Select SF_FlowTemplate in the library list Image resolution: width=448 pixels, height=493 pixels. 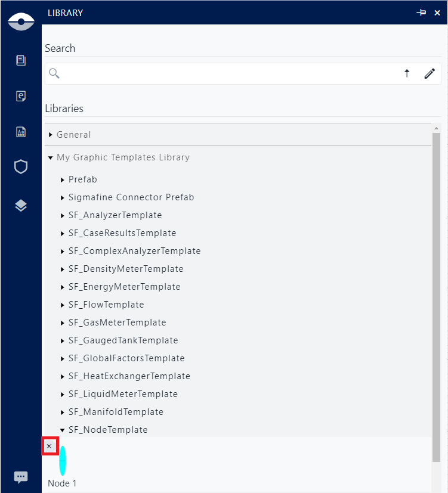106,305
